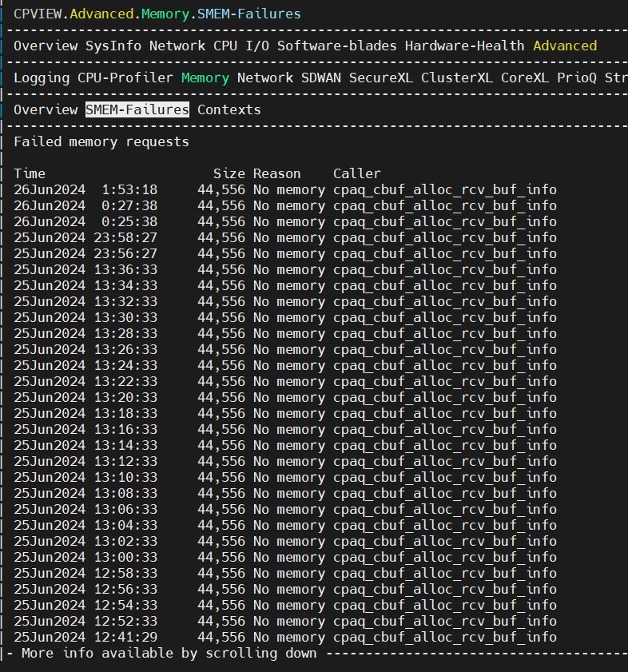
Task: Select the highlighted Advanced tab
Action: pyautogui.click(x=564, y=46)
